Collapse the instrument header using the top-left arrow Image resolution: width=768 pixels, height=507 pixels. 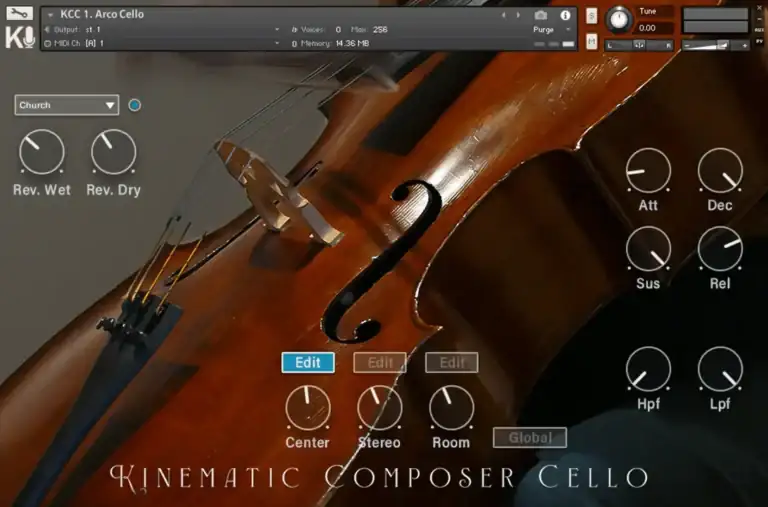click(x=50, y=15)
